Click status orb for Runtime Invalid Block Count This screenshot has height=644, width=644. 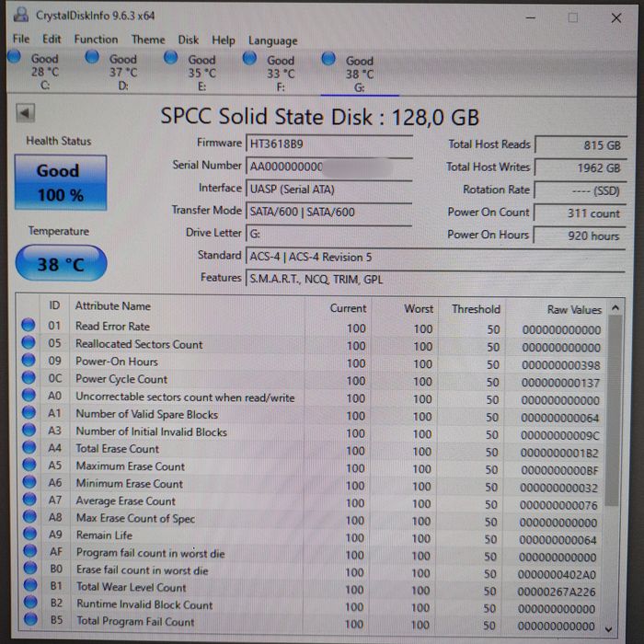[x=30, y=602]
